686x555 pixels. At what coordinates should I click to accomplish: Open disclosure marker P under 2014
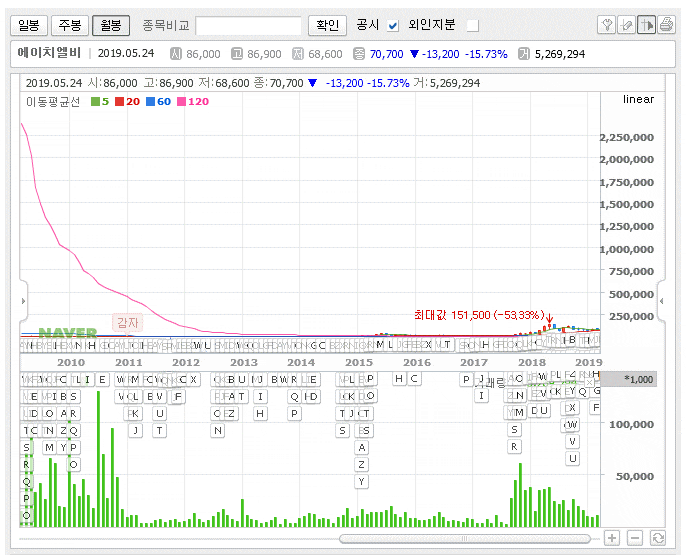294,413
